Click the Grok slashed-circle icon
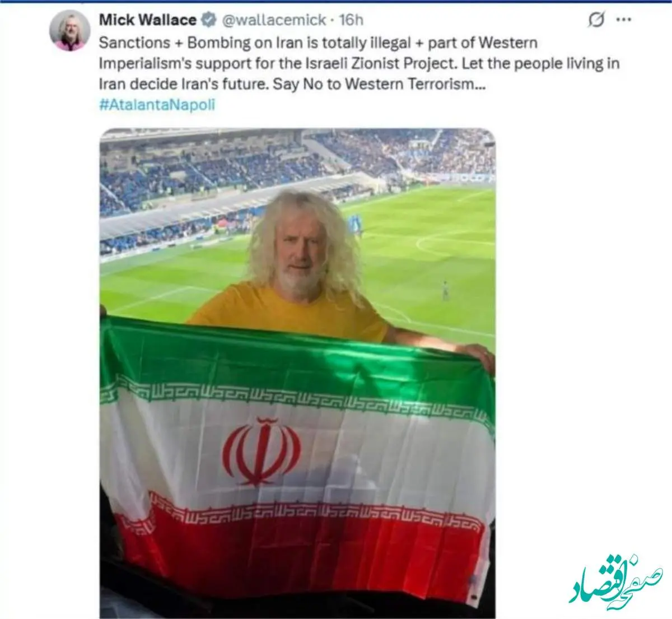672x619 pixels. pos(596,21)
